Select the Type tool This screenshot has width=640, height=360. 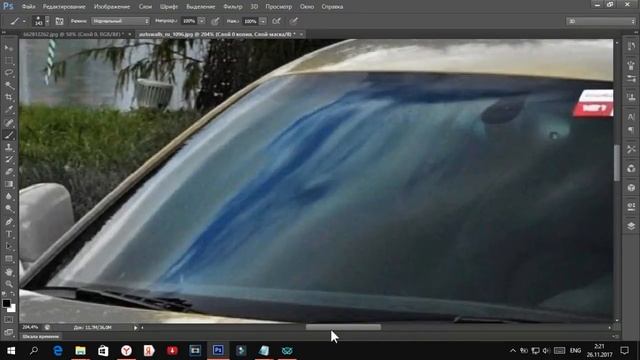coord(9,234)
